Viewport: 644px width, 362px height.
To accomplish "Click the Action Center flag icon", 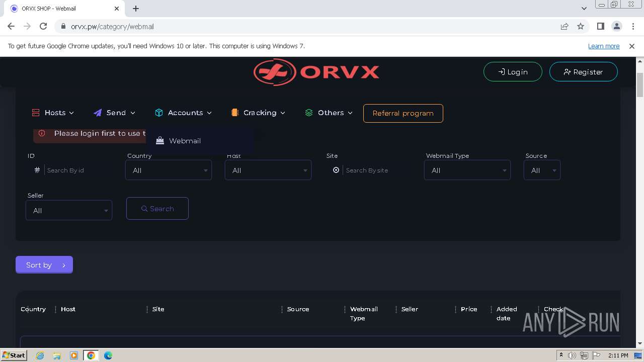I will pyautogui.click(x=596, y=355).
